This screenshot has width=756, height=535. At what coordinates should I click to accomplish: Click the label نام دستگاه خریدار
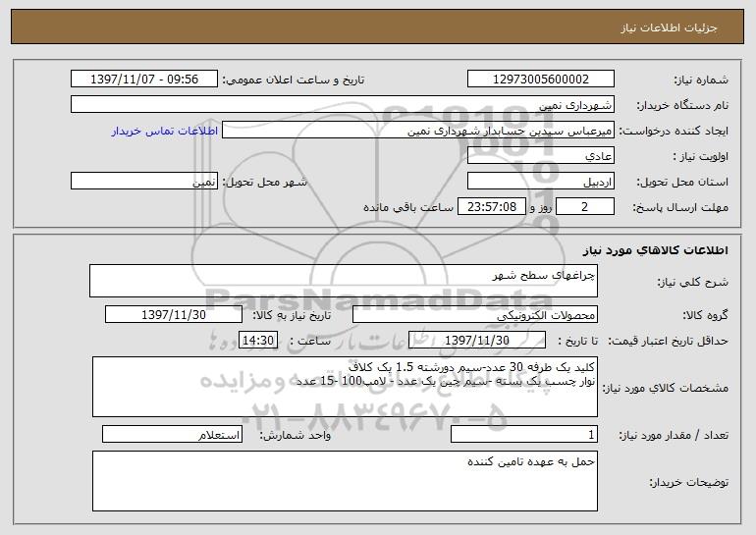(682, 106)
